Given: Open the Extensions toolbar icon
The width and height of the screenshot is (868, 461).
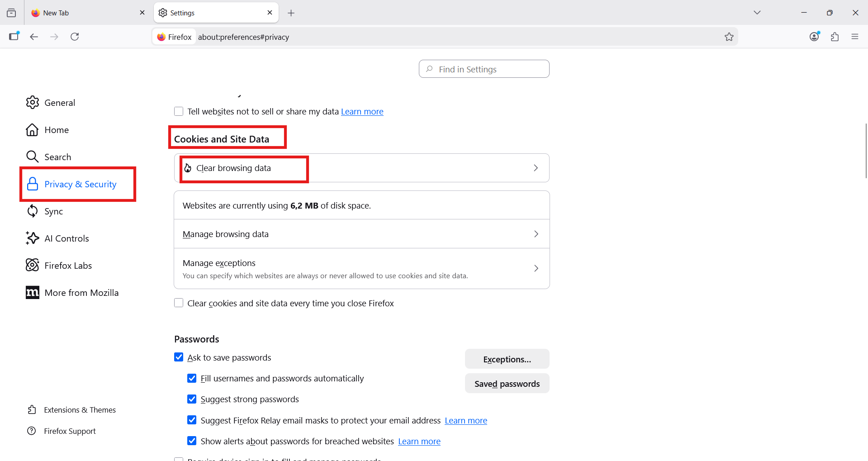Looking at the screenshot, I should tap(835, 37).
